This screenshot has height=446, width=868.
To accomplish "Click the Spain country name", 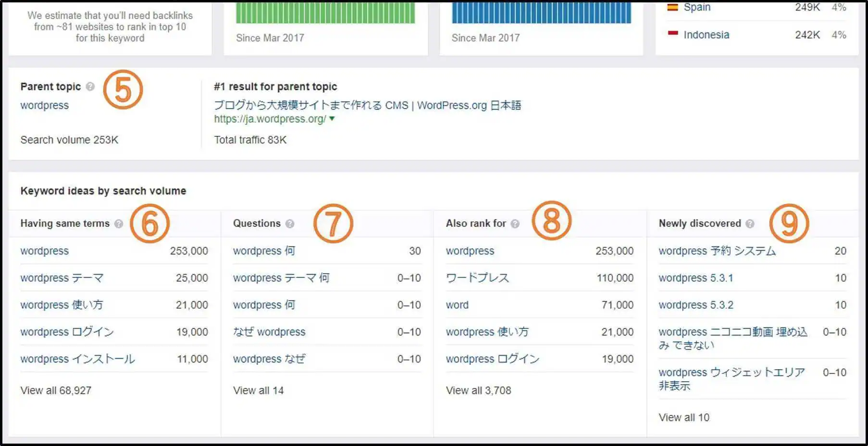I will pyautogui.click(x=697, y=7).
